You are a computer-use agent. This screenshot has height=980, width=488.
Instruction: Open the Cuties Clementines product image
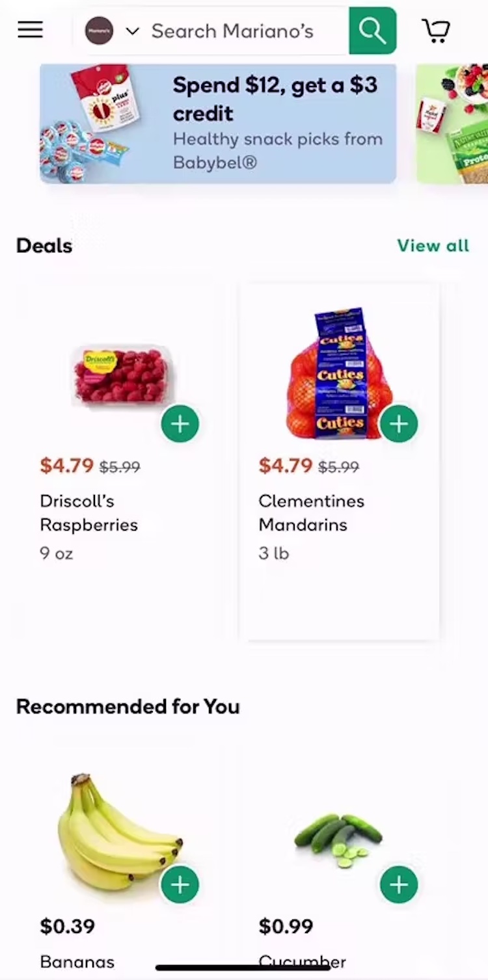(338, 374)
